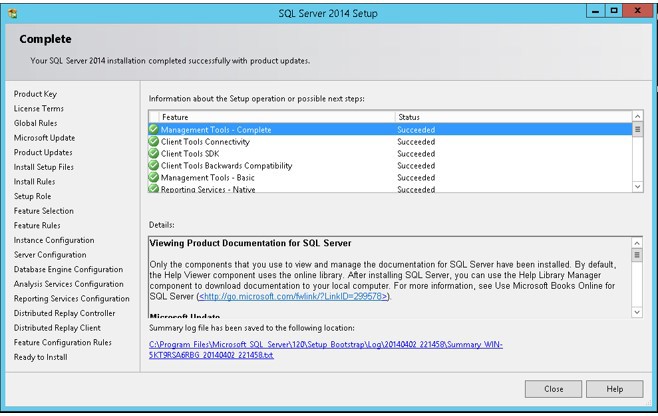
Task: Click the Details pane scrollbar thumb
Action: coord(637,255)
